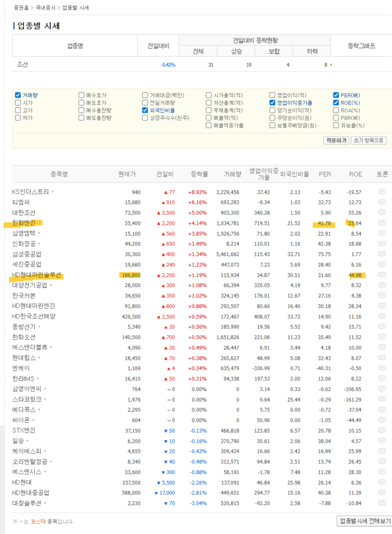Select the 대한조선 stock name
Screen dimensions: 392x534
point(24,213)
